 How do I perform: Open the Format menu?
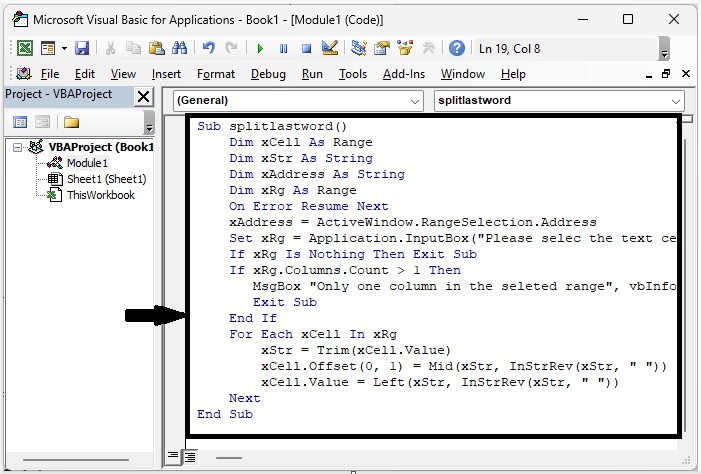coord(215,74)
